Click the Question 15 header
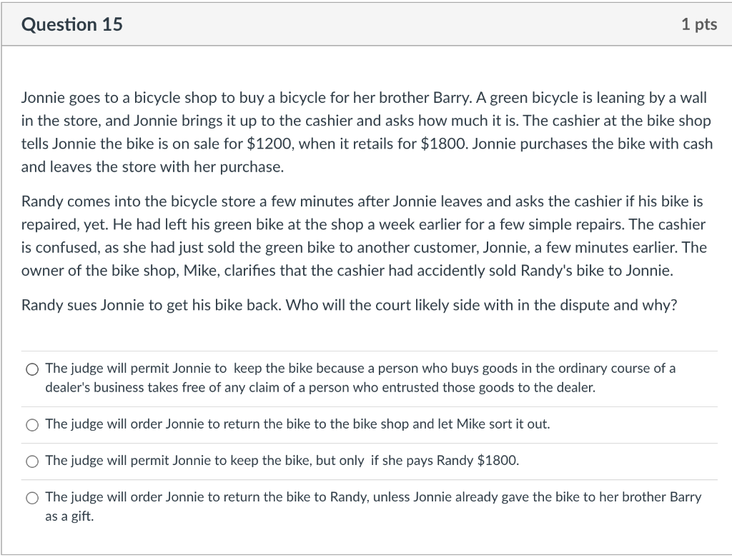The width and height of the screenshot is (732, 560). pyautogui.click(x=72, y=24)
